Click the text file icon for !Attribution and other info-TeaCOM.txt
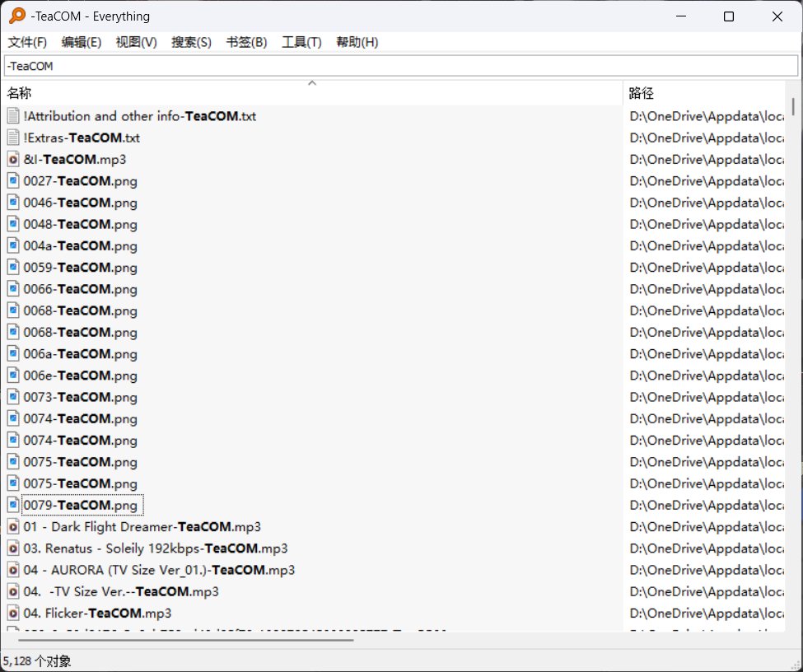803x672 pixels. point(13,116)
